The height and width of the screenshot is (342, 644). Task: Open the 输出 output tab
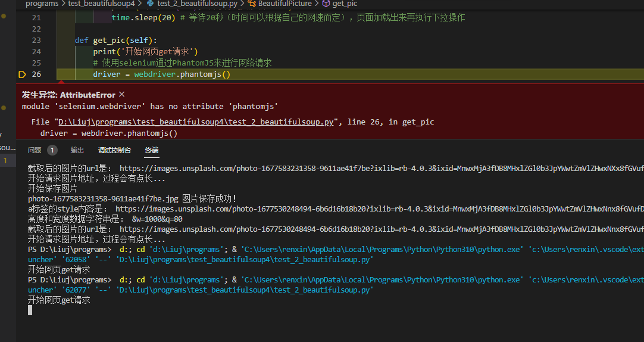tap(77, 150)
